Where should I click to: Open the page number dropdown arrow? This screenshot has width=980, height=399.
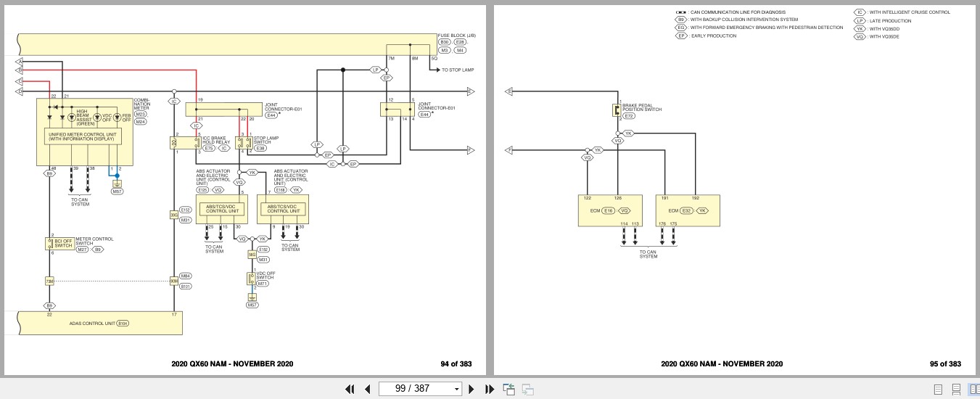click(x=456, y=389)
